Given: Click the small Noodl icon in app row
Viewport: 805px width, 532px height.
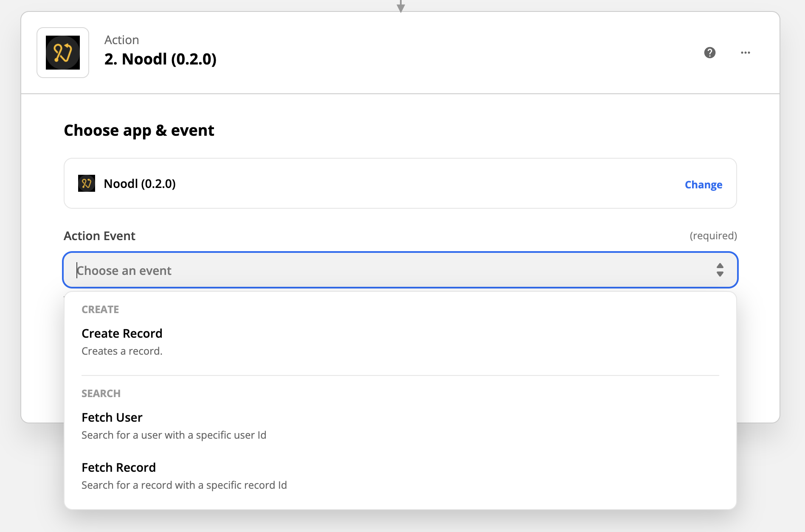Looking at the screenshot, I should tap(87, 183).
